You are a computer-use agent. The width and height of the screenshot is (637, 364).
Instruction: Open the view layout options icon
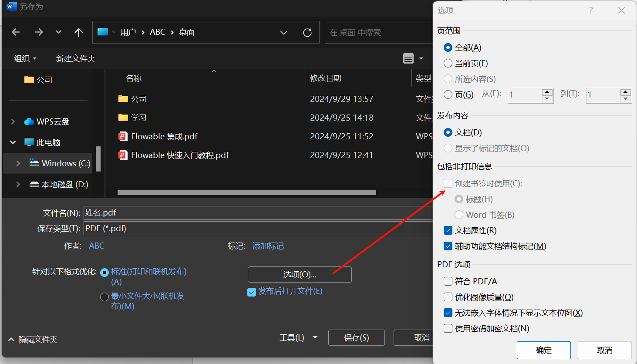pyautogui.click(x=408, y=58)
